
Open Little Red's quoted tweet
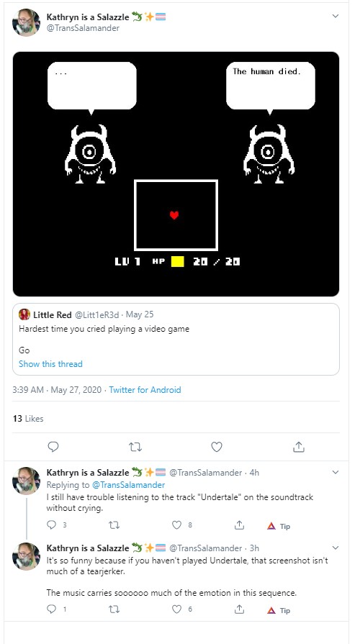point(176,339)
